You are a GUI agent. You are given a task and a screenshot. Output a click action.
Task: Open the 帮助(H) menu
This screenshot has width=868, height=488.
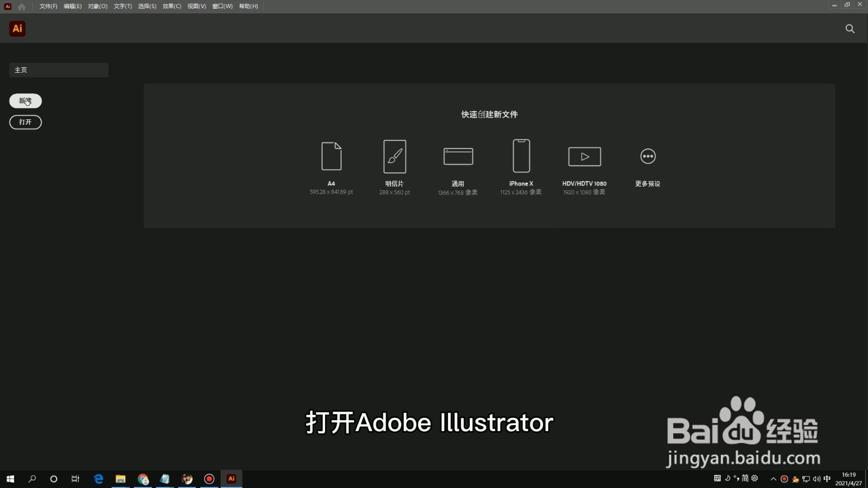coord(248,7)
